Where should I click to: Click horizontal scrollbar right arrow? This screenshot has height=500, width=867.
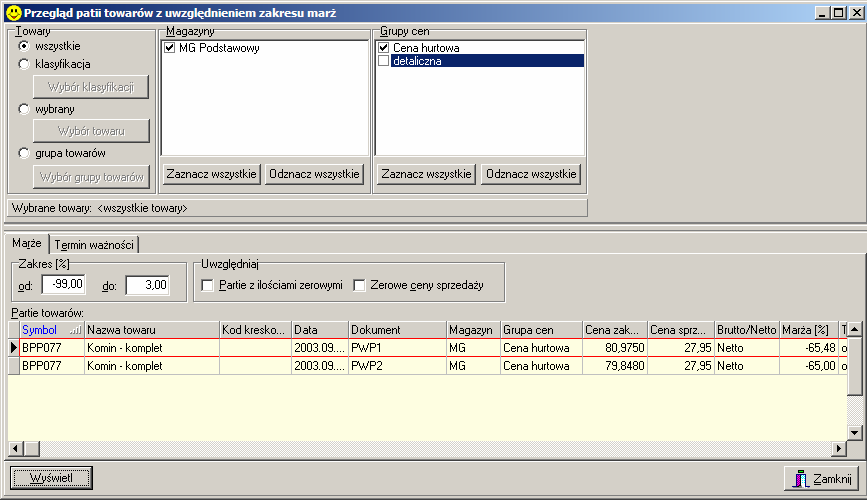pos(839,449)
